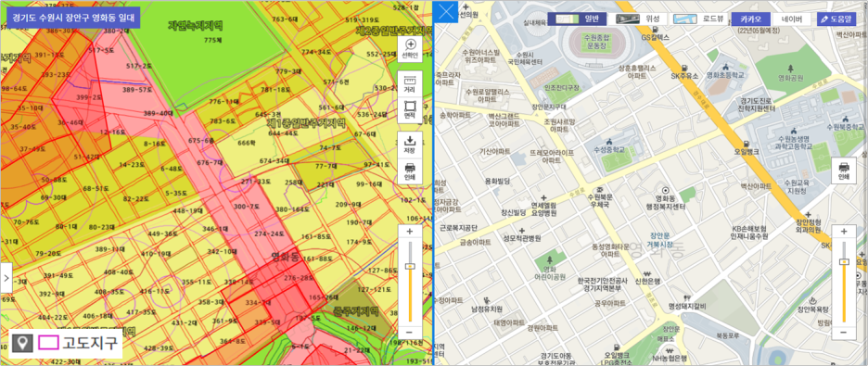Click the 성모척관병원 hospital cross icon

521,231
